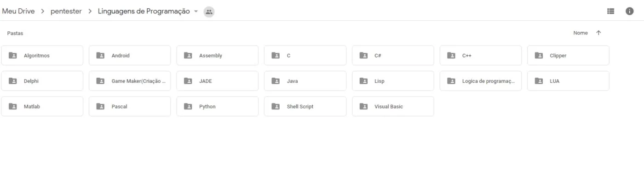Click the Assembly shared folder icon
The width and height of the screenshot is (644, 184).
(188, 55)
